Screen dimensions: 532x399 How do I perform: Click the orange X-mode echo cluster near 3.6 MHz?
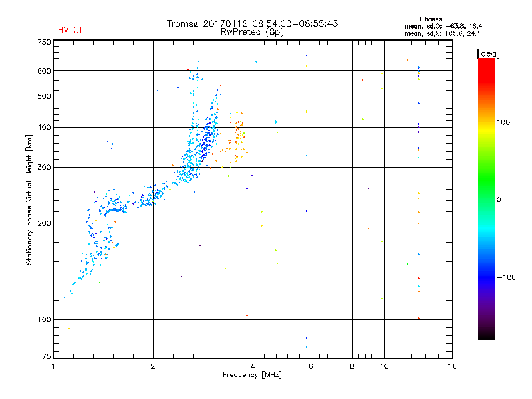237,138
